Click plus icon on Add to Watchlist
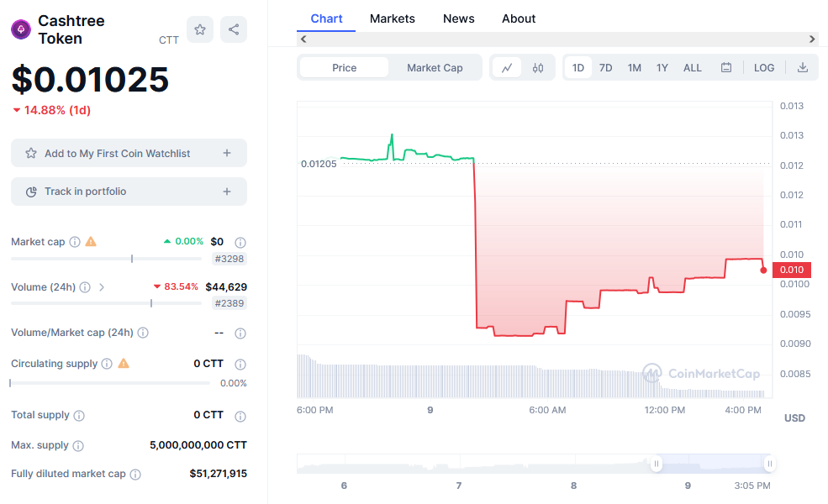Viewport: 828px width, 504px height. (x=227, y=153)
